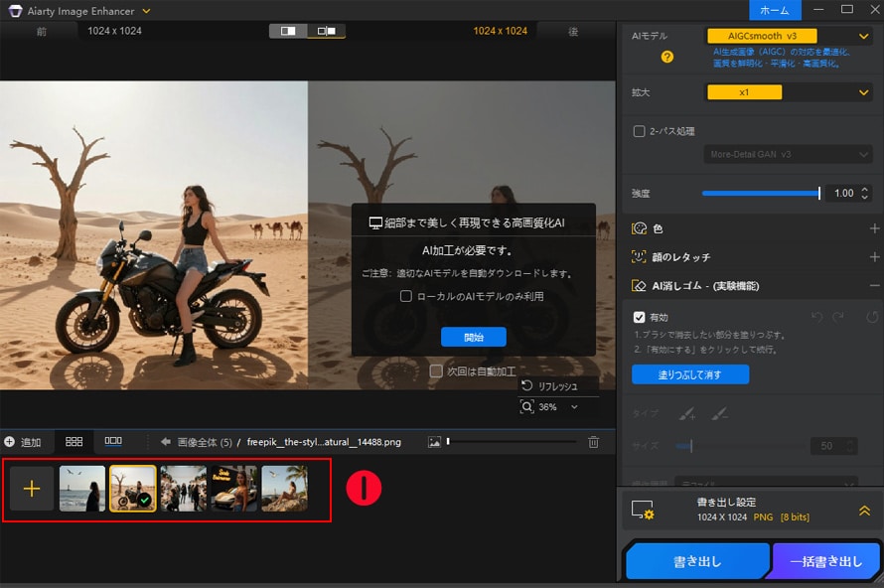
Task: Click the trash icon to delete image
Action: (x=594, y=442)
